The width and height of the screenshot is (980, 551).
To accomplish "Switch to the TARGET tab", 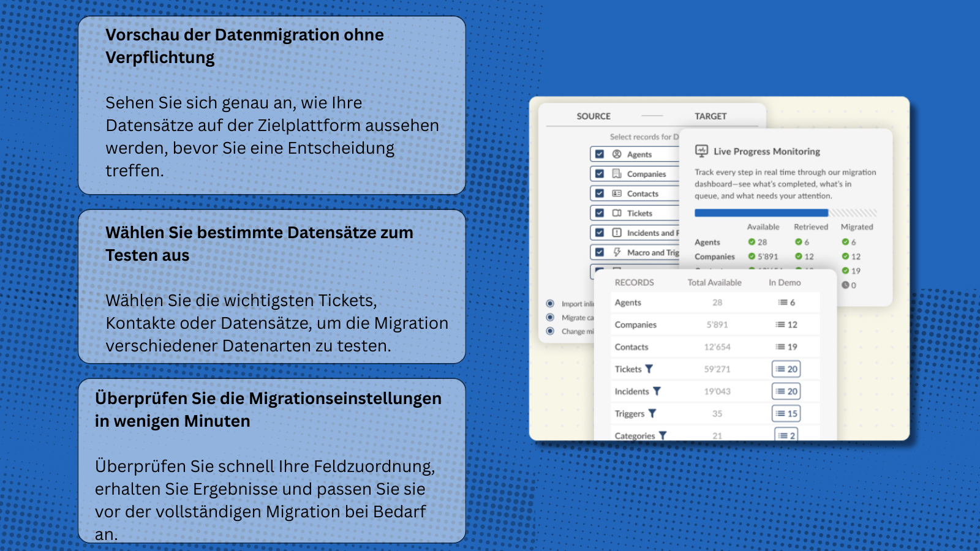I will point(710,116).
